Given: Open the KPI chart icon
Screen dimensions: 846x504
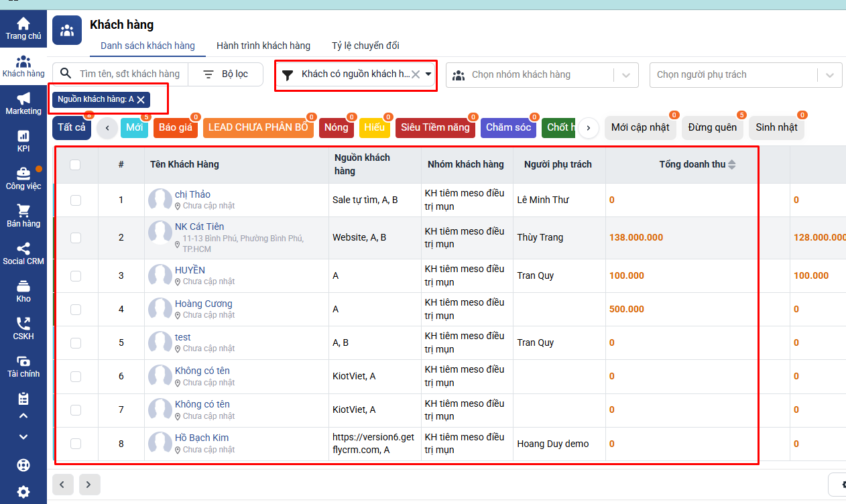Looking at the screenshot, I should point(23,137).
